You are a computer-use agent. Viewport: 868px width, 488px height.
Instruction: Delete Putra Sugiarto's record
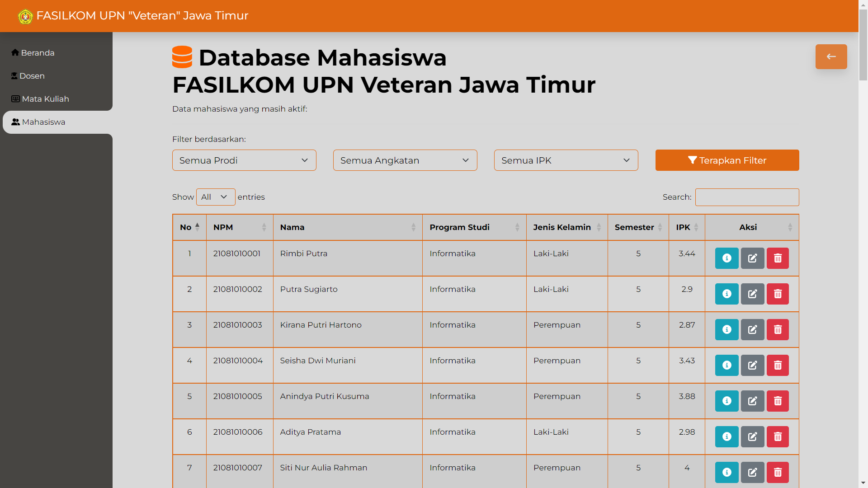tap(778, 294)
